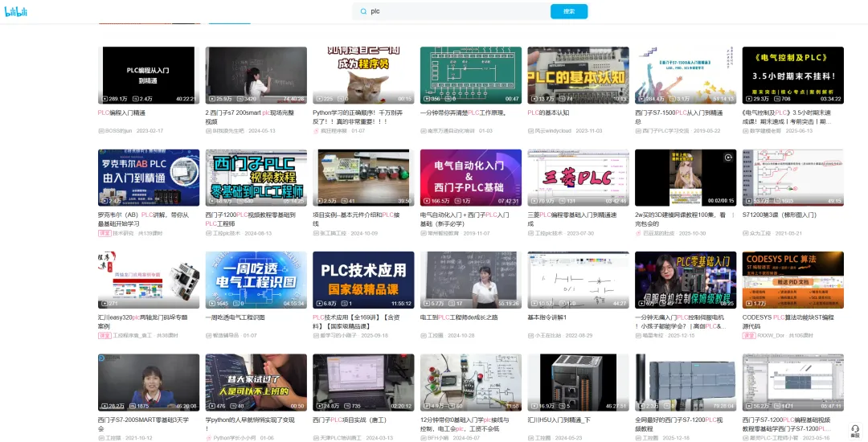Click the 共106课时 text
The height and width of the screenshot is (442, 868).
point(801,336)
